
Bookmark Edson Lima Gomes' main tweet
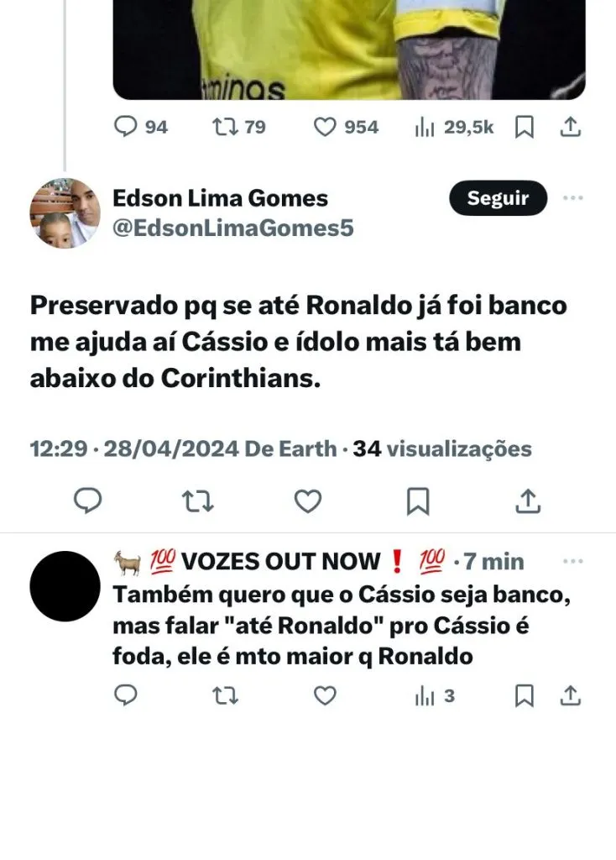pos(418,501)
